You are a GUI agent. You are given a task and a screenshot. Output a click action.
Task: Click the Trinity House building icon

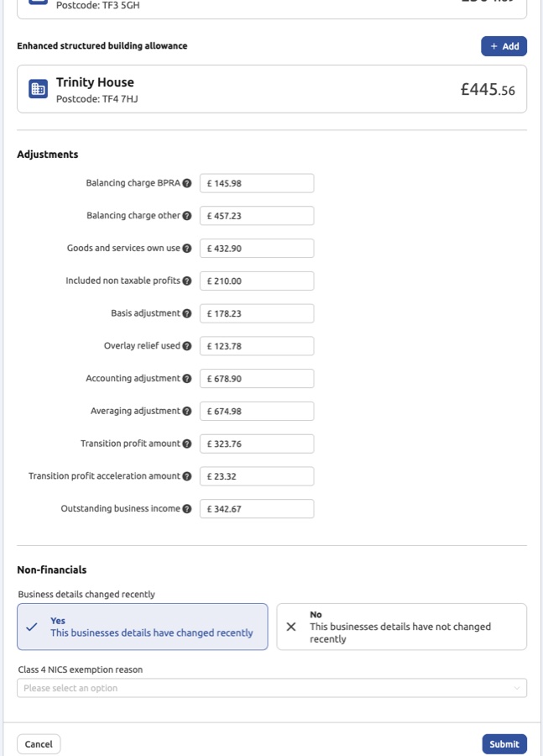coord(39,89)
